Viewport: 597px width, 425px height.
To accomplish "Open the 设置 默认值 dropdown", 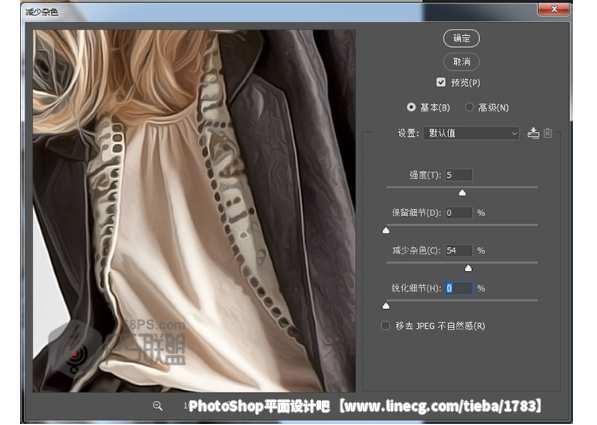I will coord(471,133).
